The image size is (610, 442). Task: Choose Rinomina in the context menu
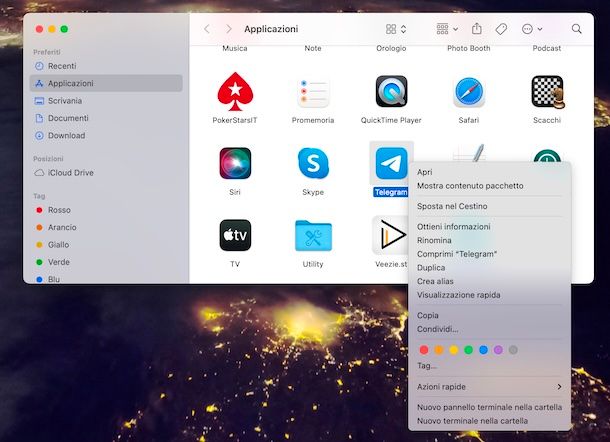pyautogui.click(x=489, y=240)
